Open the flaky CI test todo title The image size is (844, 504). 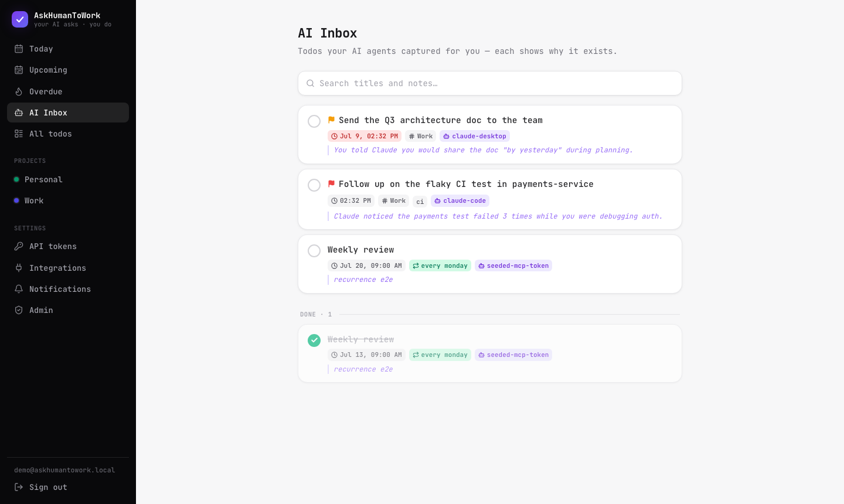tap(466, 184)
